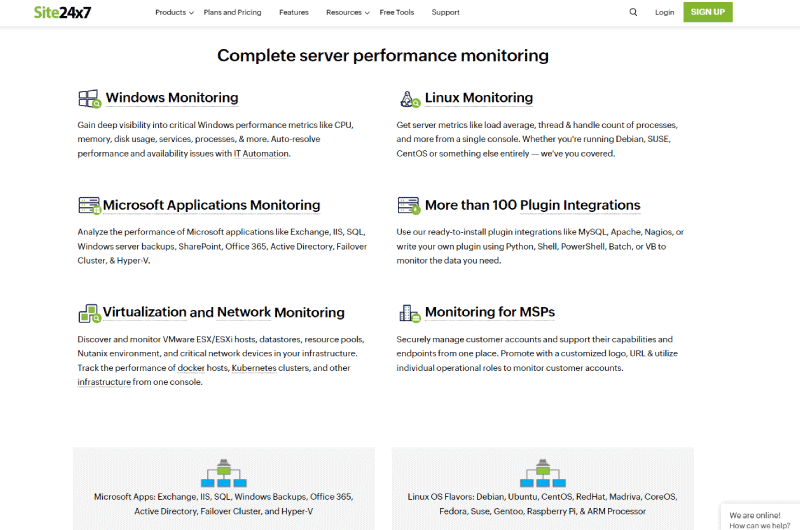
Task: Click the 'Use our ready-to-install plugin integrations' paragraph
Action: click(540, 246)
